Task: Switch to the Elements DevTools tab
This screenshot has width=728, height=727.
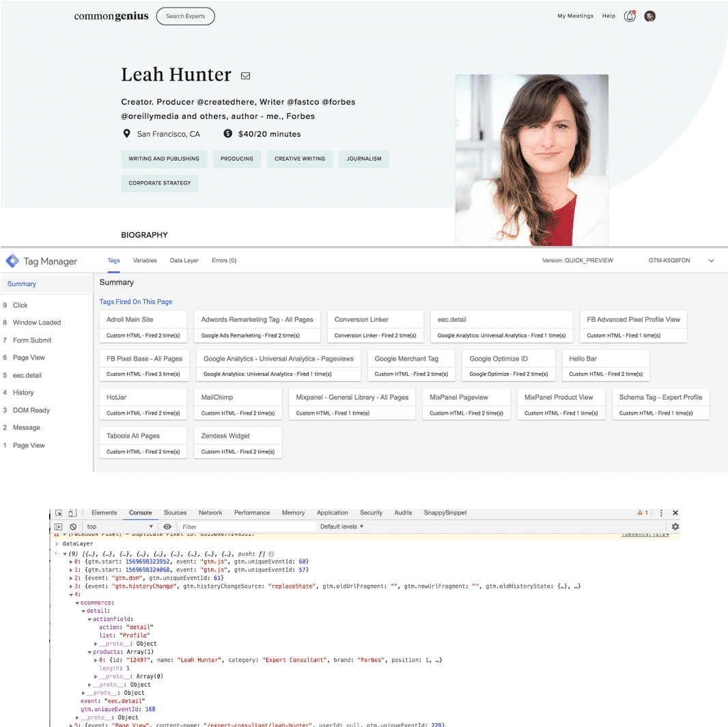Action: (x=104, y=513)
